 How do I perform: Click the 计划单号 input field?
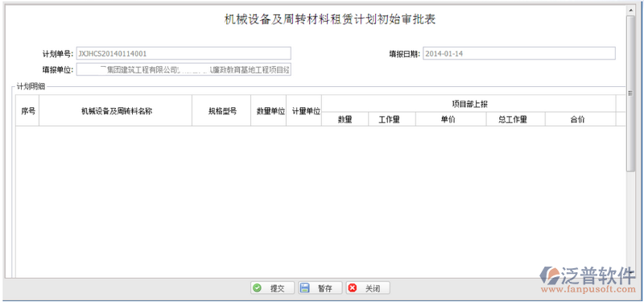[x=184, y=53]
